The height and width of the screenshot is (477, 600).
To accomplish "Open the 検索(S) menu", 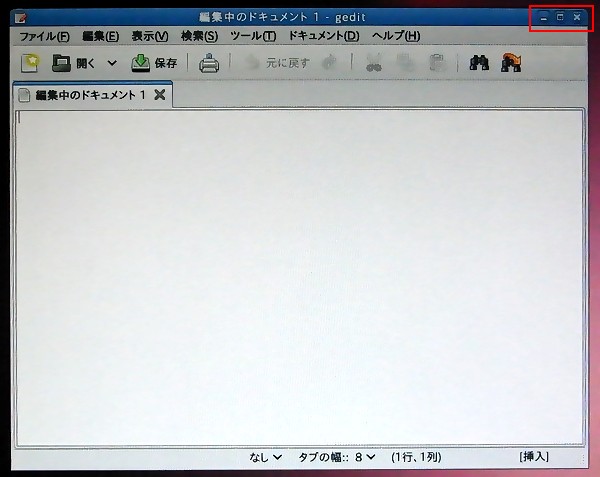I will (199, 36).
